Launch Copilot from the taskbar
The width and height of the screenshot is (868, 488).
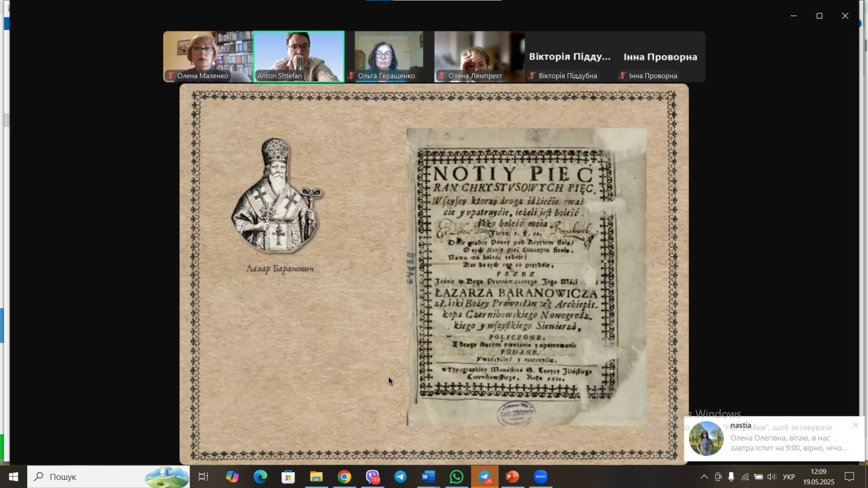click(x=232, y=477)
